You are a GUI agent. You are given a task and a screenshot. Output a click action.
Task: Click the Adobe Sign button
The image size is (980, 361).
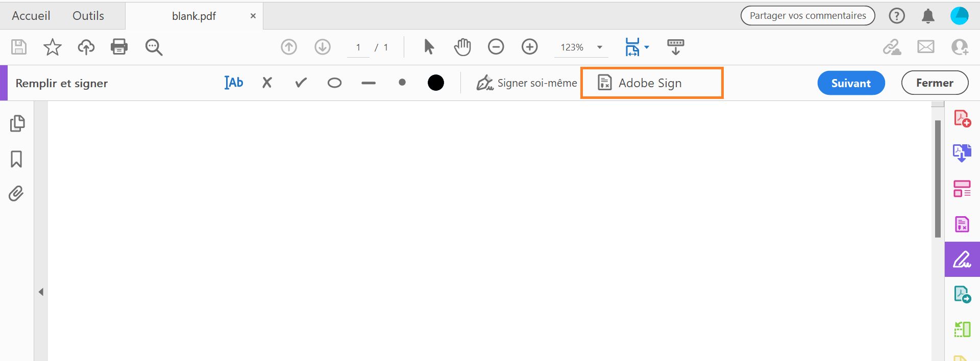tap(652, 83)
